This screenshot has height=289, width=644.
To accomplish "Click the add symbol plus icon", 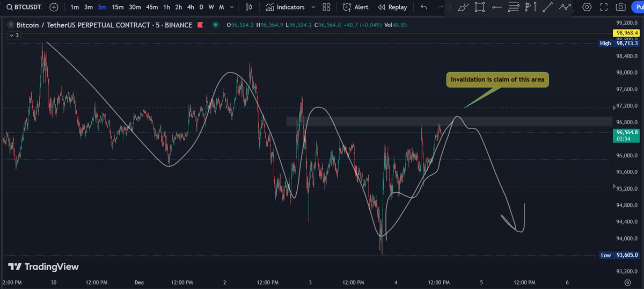I will (x=54, y=7).
